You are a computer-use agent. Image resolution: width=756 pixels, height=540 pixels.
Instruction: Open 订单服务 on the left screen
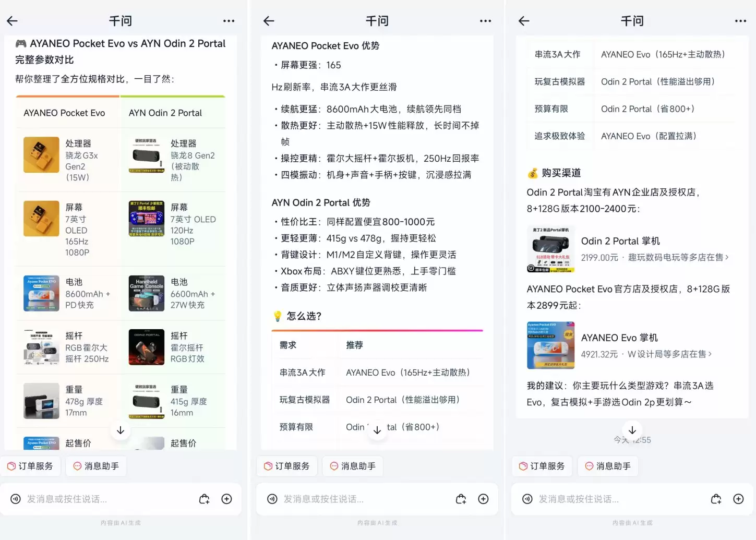30,466
